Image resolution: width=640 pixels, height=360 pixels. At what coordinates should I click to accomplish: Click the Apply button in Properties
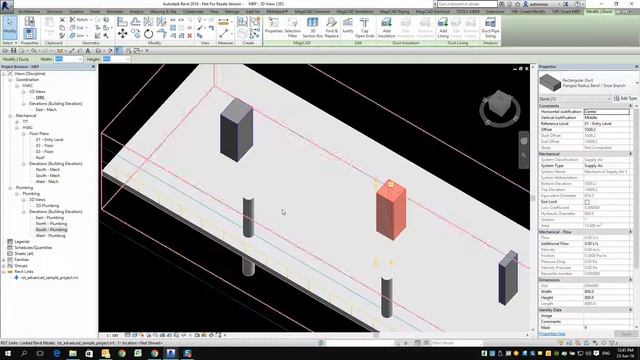626,334
